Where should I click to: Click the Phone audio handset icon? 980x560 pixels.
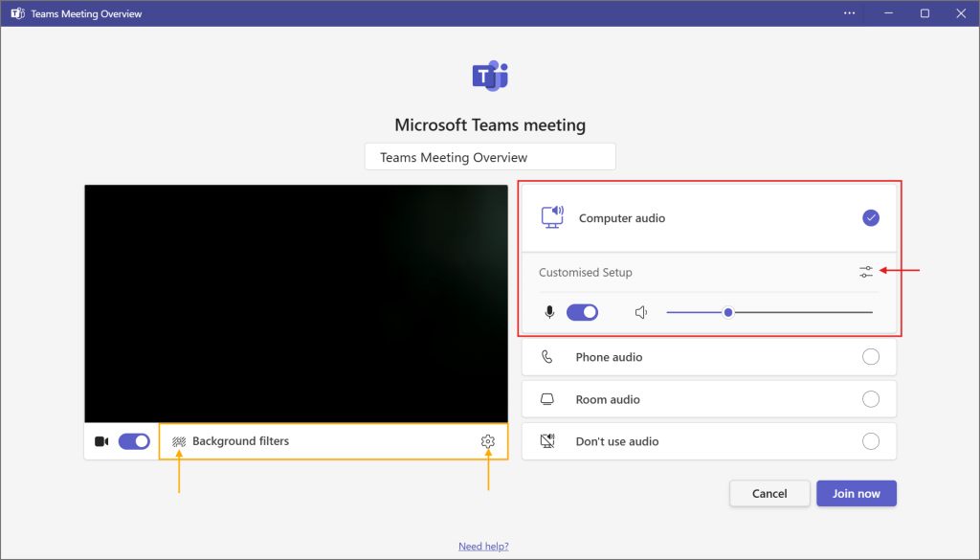pos(546,357)
